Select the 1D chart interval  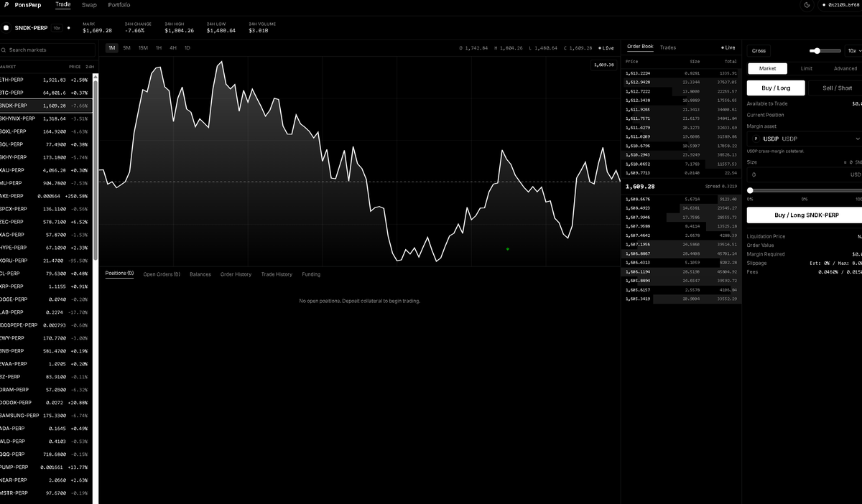pyautogui.click(x=187, y=48)
